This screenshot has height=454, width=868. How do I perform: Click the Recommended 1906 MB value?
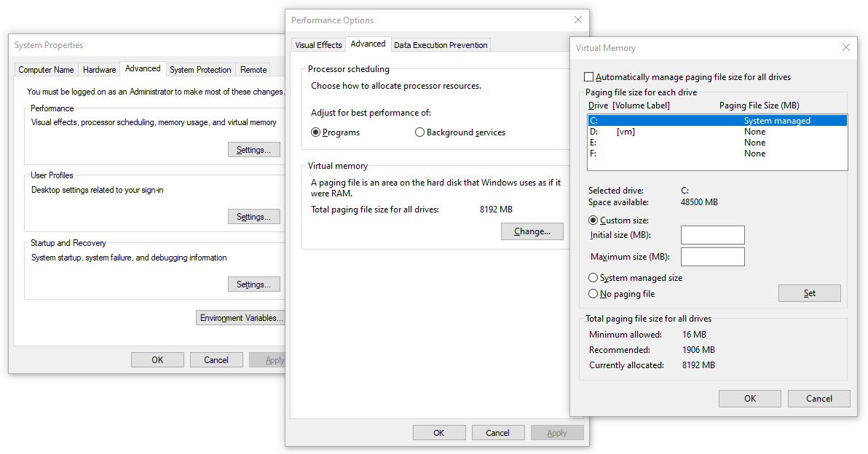698,350
